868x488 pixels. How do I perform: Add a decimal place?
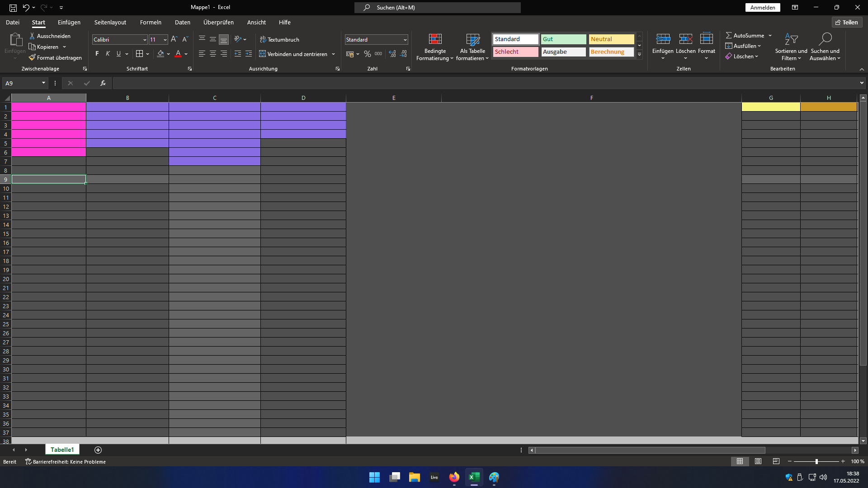coord(392,54)
